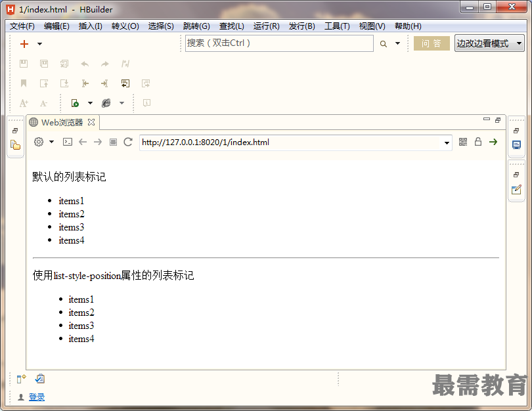The width and height of the screenshot is (532, 411).
Task: Click the QR code icon
Action: (463, 142)
